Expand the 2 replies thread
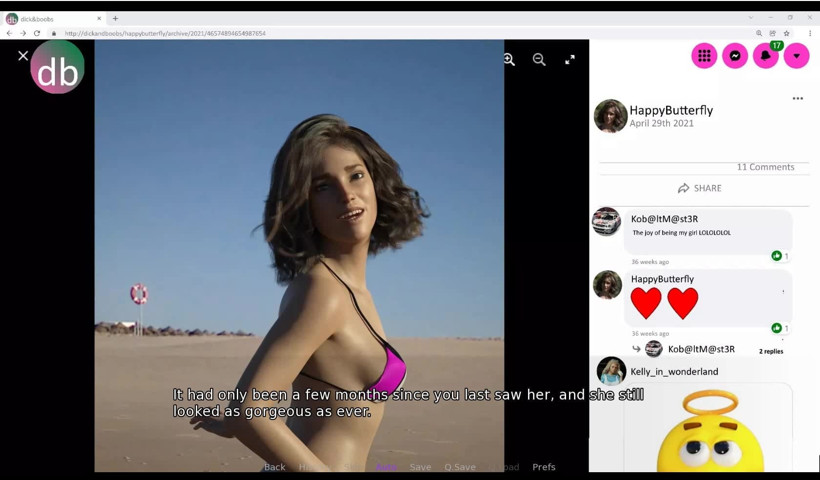This screenshot has height=480, width=820. [x=771, y=351]
